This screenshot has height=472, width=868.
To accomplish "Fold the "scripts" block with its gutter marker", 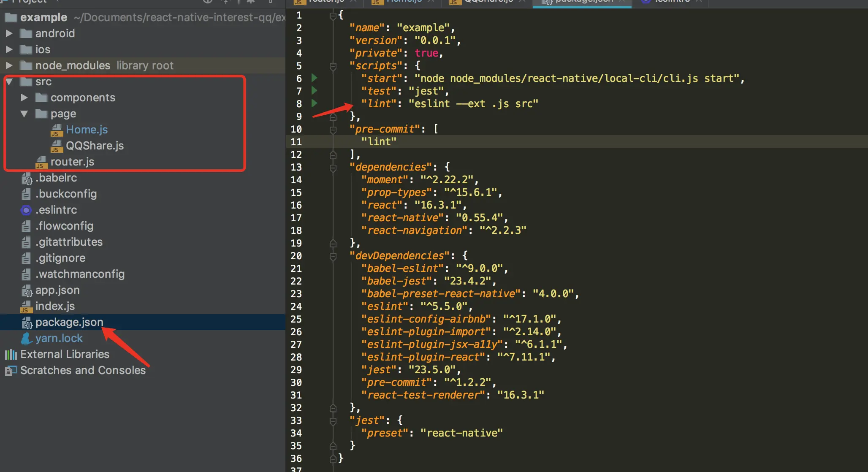I will pyautogui.click(x=333, y=66).
